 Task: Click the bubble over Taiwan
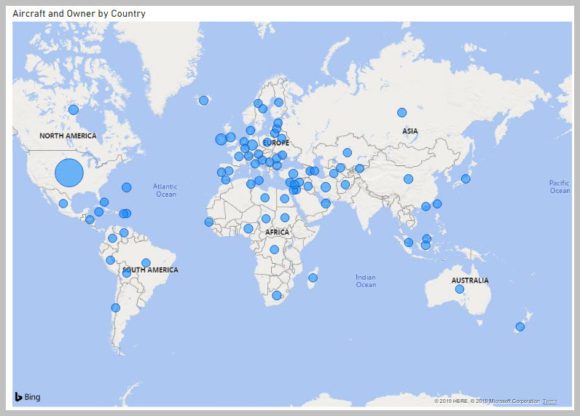(437, 204)
